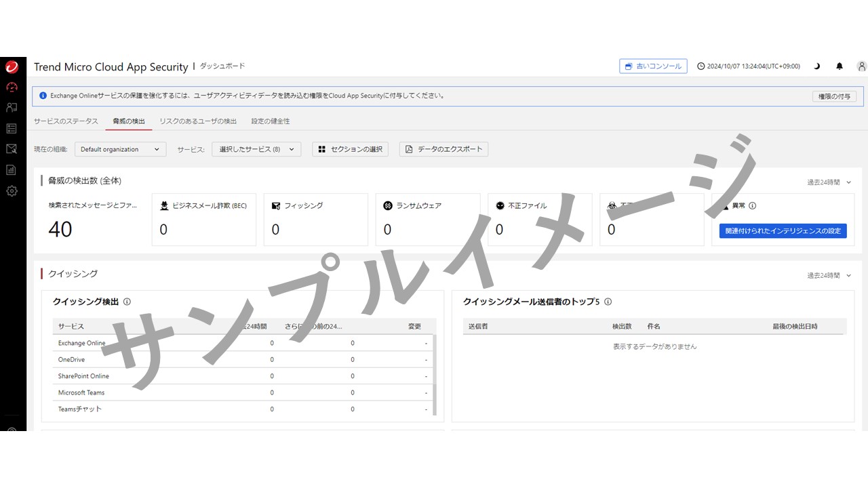The width and height of the screenshot is (868, 488).
Task: Click the 検出数 column header
Action: [622, 327]
